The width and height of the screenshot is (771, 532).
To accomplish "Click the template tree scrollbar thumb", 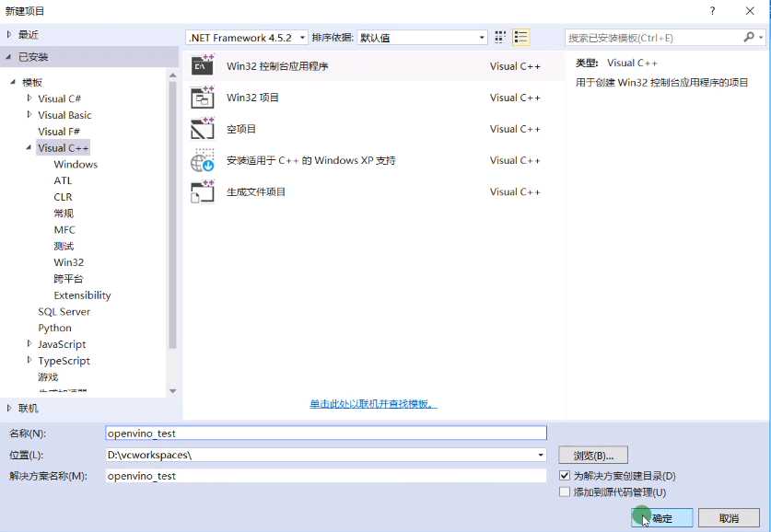I will 172,214.
